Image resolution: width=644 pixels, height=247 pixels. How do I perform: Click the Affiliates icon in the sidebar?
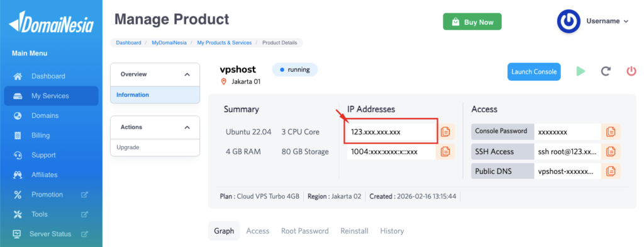pos(17,175)
